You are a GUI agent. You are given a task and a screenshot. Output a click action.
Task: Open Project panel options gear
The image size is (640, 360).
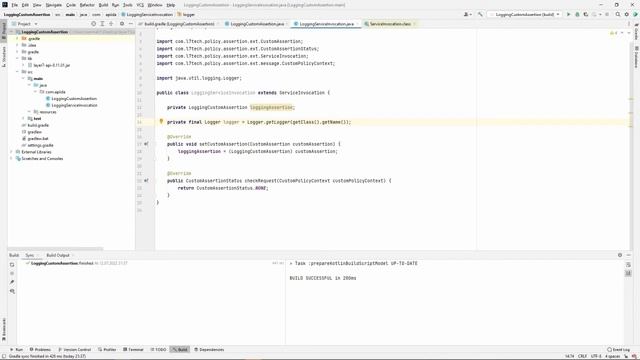pos(122,24)
